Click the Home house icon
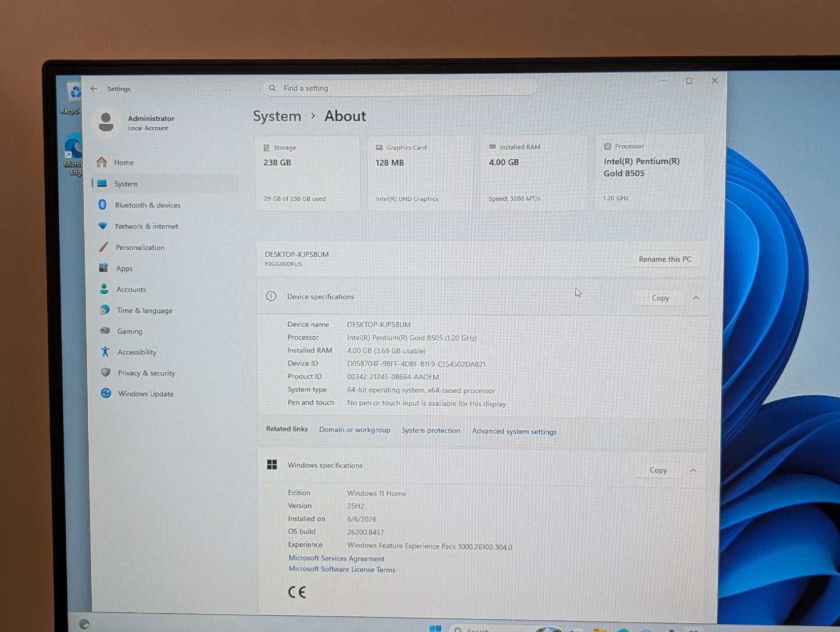This screenshot has height=632, width=840. click(x=102, y=162)
